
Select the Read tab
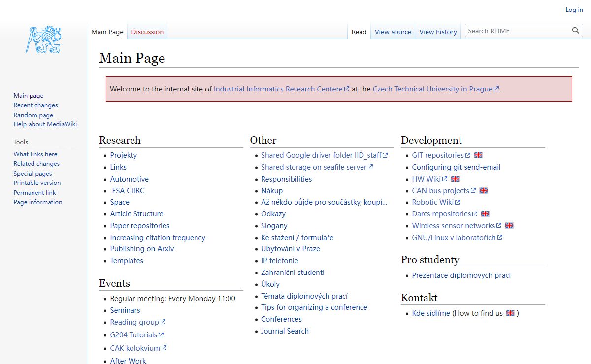click(x=359, y=32)
